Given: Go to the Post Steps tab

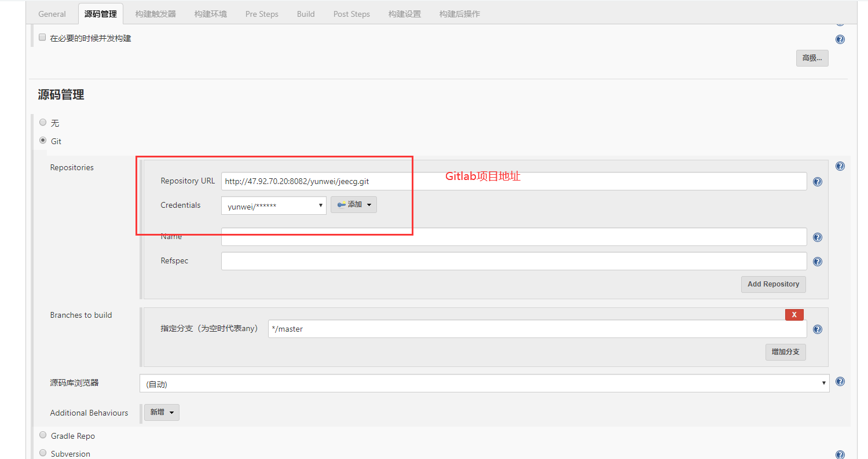Looking at the screenshot, I should [351, 14].
